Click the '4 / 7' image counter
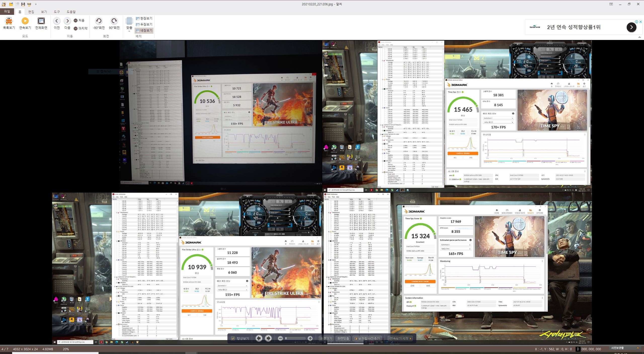 (5, 349)
